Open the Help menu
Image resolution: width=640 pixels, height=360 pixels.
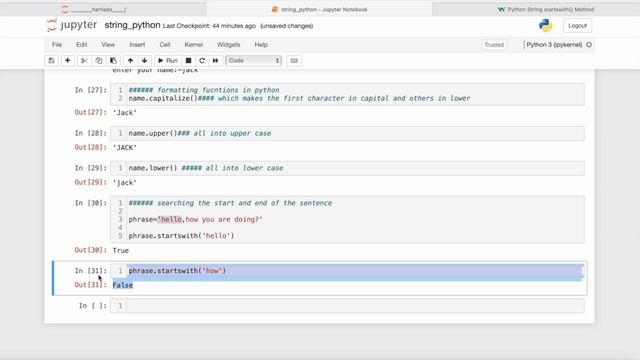(x=261, y=44)
